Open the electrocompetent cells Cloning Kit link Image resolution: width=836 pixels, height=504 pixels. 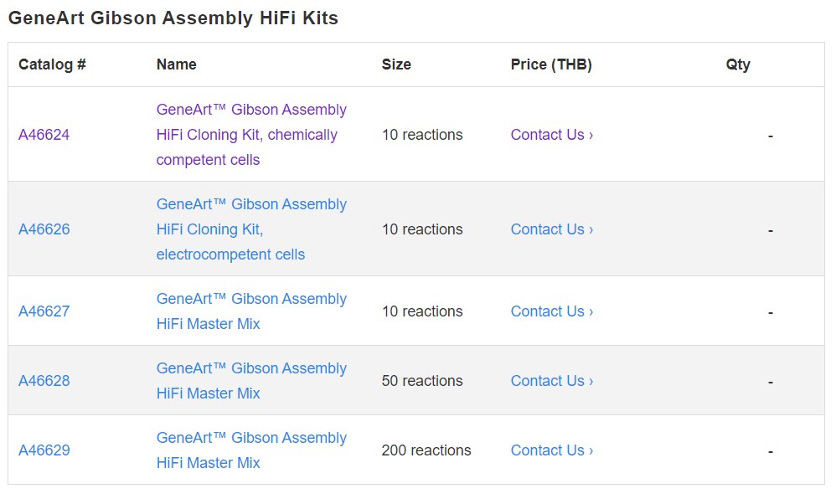pyautogui.click(x=251, y=229)
